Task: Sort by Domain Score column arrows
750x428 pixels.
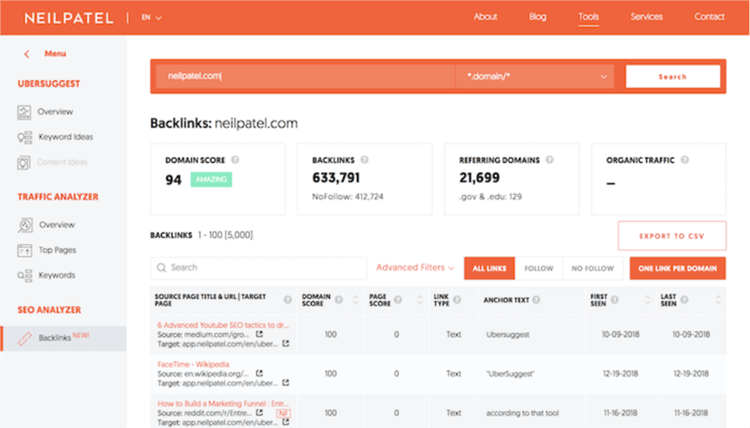Action: point(355,300)
